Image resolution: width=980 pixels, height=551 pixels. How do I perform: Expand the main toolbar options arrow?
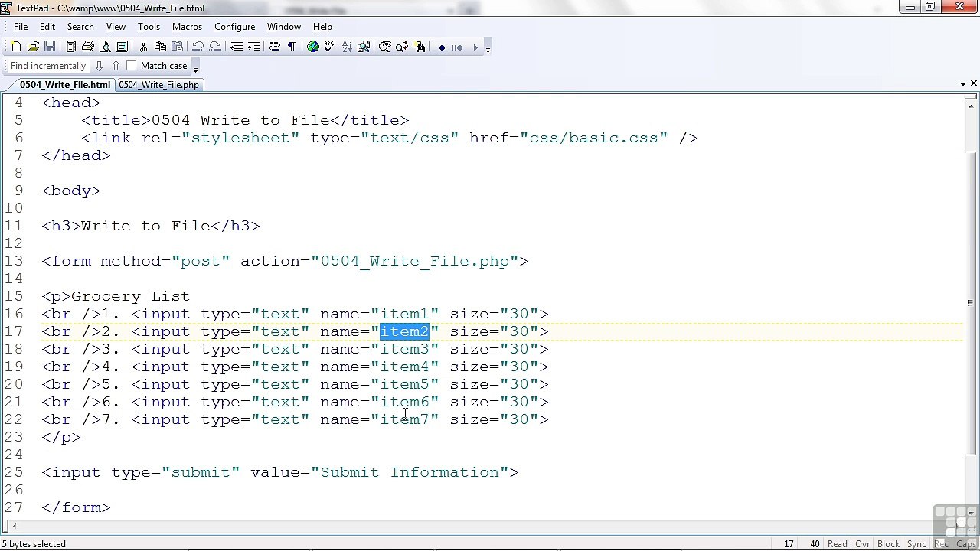point(488,49)
